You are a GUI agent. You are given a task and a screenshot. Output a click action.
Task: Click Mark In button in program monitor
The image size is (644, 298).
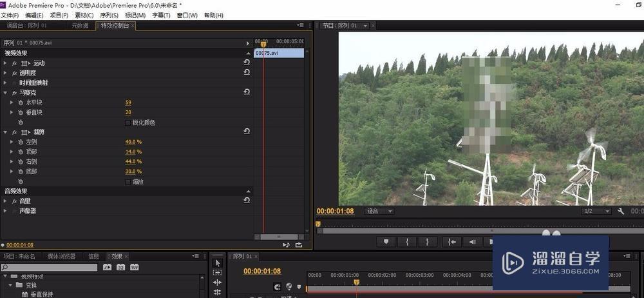(408, 242)
